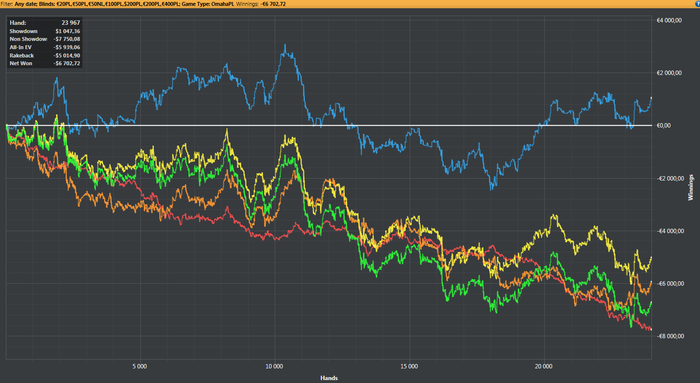
Task: Click the 'Hand:' label in the legend
Action: pos(18,23)
